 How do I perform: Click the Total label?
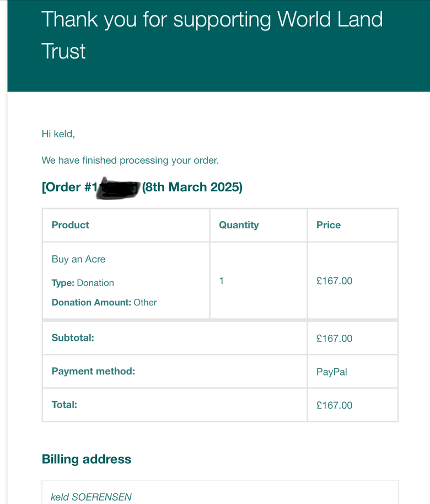coord(64,405)
